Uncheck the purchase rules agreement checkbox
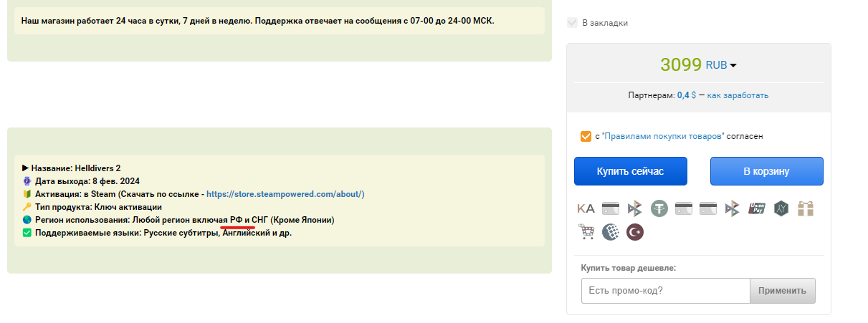Viewport: 868px width, 323px height. 586,135
